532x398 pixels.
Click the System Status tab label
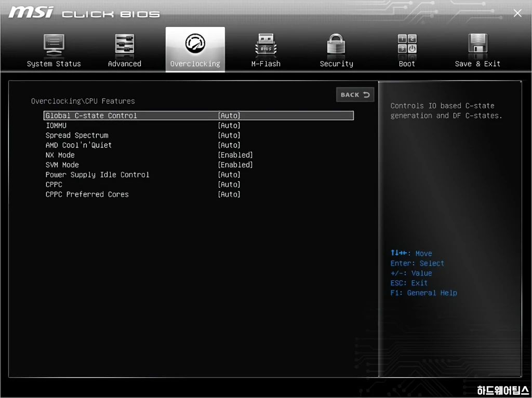tap(54, 64)
